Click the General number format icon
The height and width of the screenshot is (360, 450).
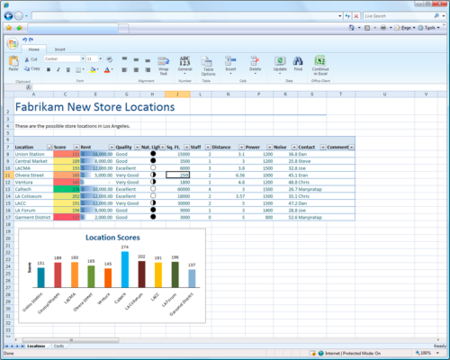[x=185, y=61]
